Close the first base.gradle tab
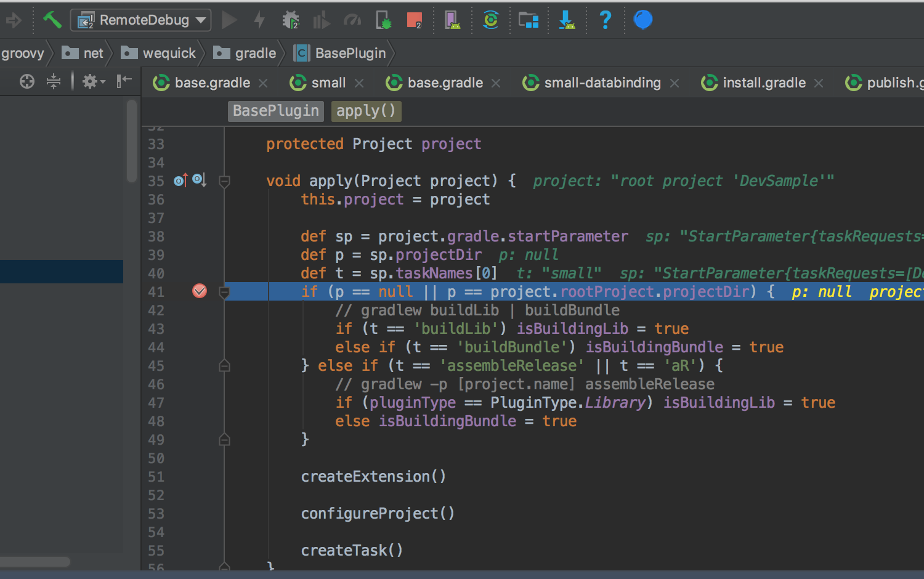The image size is (924, 579). point(263,83)
